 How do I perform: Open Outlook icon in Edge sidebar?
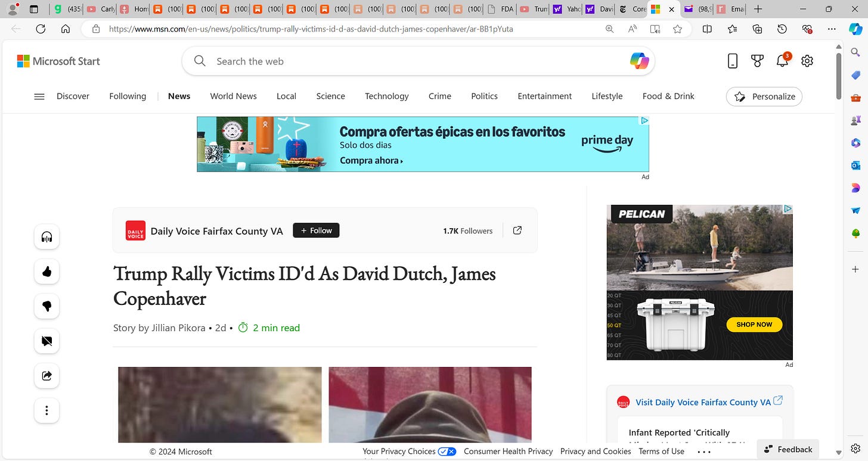point(855,165)
